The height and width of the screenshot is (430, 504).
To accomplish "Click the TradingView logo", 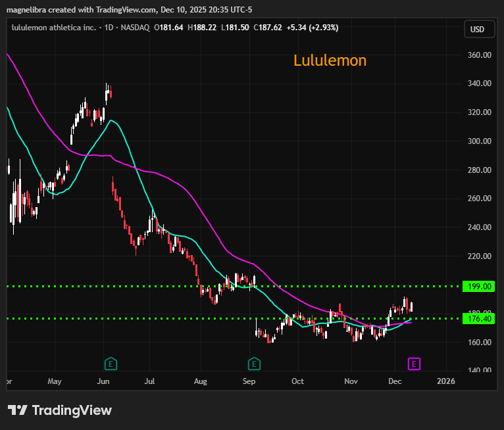I will (x=60, y=410).
